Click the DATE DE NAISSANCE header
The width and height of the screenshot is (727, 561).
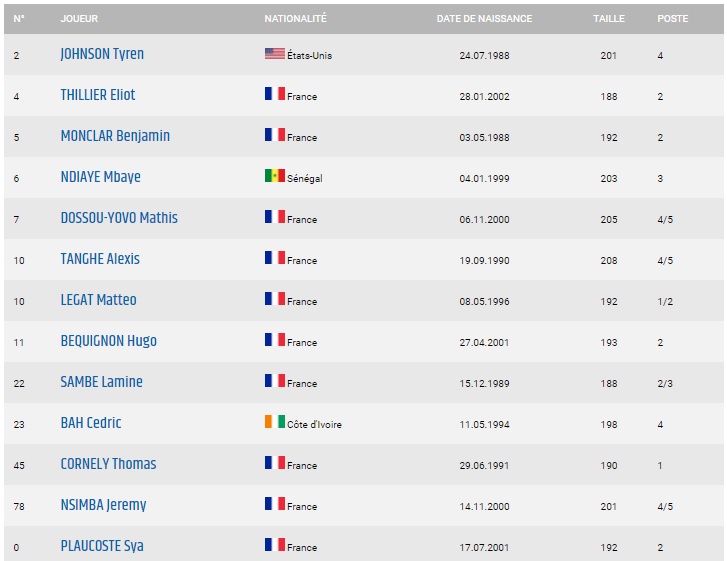484,19
